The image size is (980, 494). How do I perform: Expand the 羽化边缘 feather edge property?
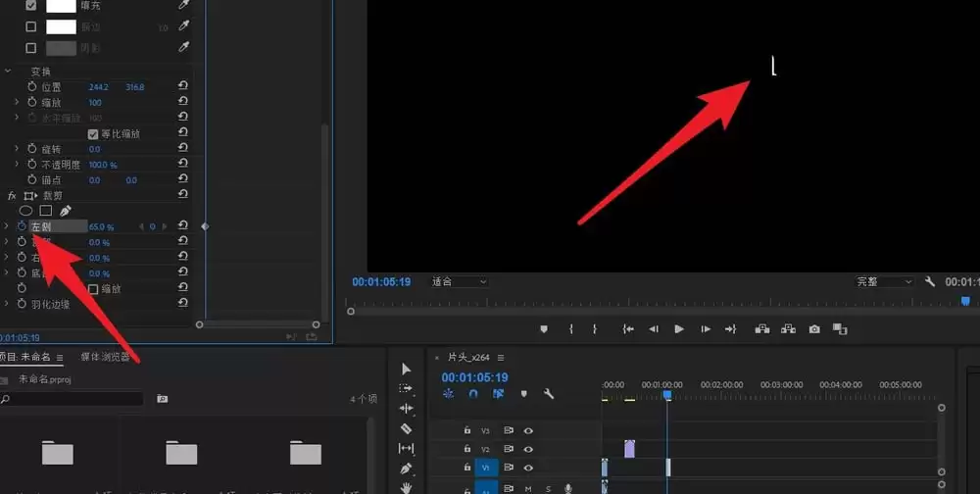click(x=7, y=304)
